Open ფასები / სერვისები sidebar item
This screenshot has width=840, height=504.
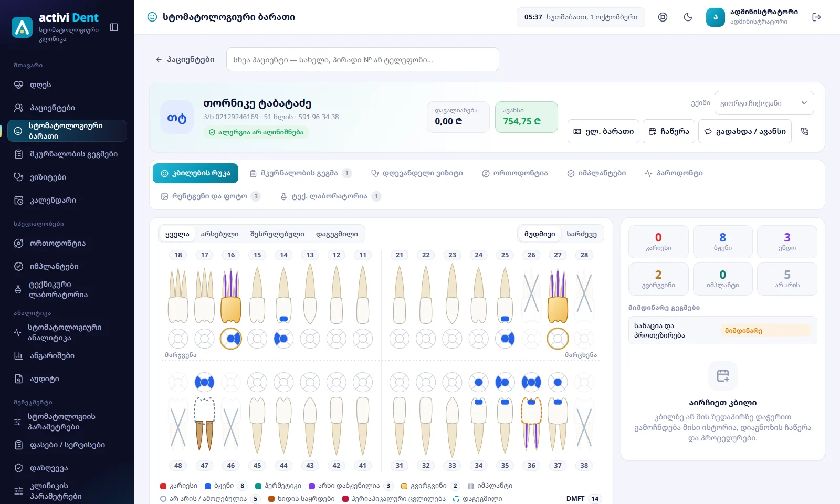67,445
